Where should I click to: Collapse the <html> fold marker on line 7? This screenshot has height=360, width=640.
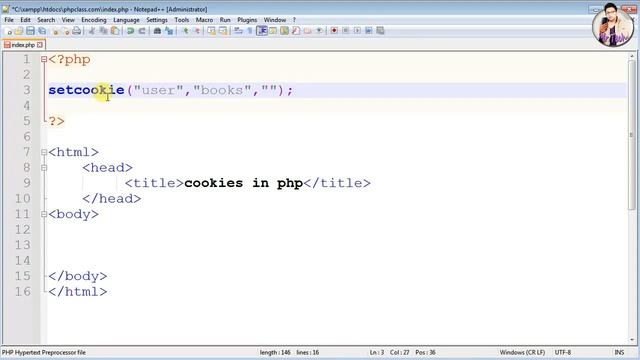[44, 152]
